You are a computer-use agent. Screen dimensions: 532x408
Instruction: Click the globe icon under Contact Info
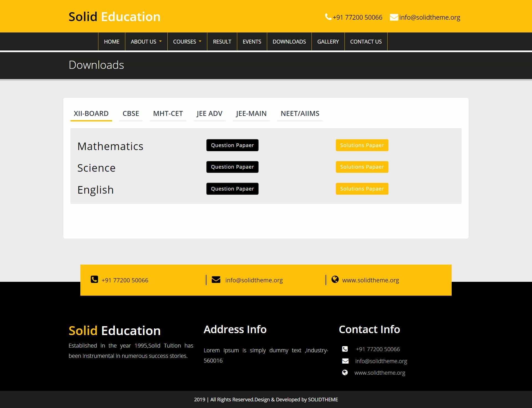pos(345,372)
